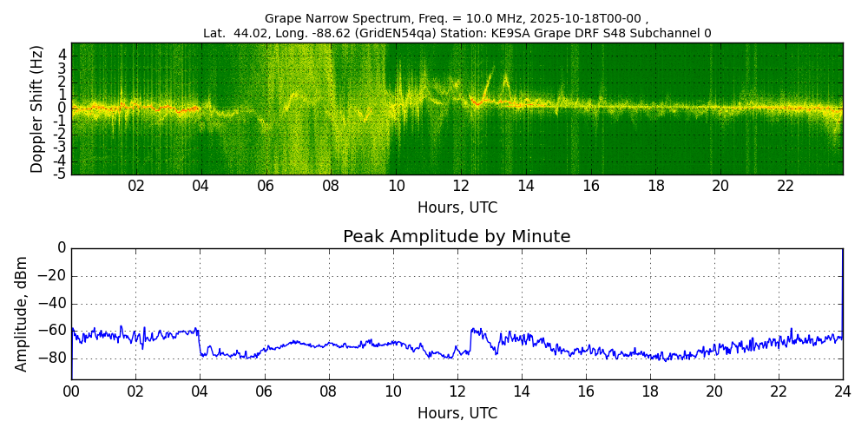This screenshot has width=868, height=434.
Task: Click the '4' Doppler shift tick label
Action: tap(62, 54)
